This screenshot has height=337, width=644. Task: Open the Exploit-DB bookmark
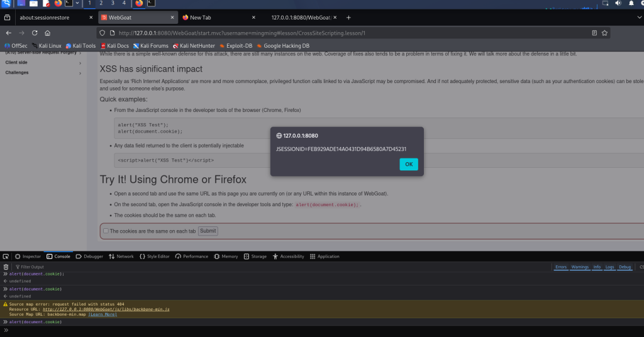click(x=236, y=46)
